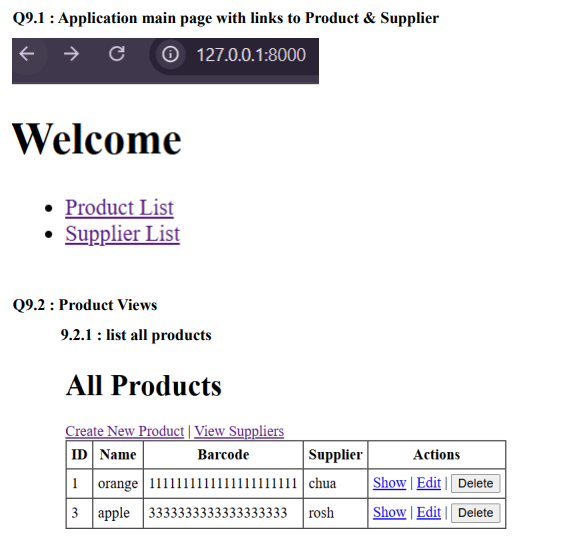
Task: Click the barcode 11111111111111111111 cell
Action: pos(223,483)
